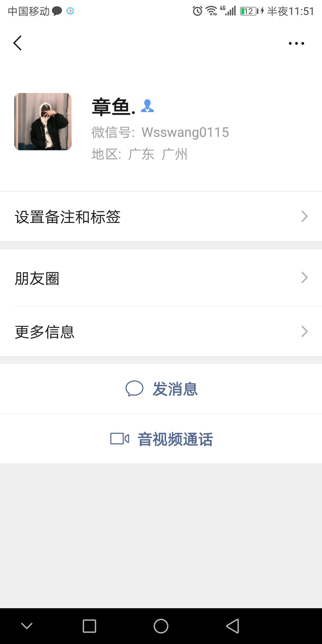Tap the WeChat ID Wsswang0115 text
The width and height of the screenshot is (322, 644).
(185, 132)
